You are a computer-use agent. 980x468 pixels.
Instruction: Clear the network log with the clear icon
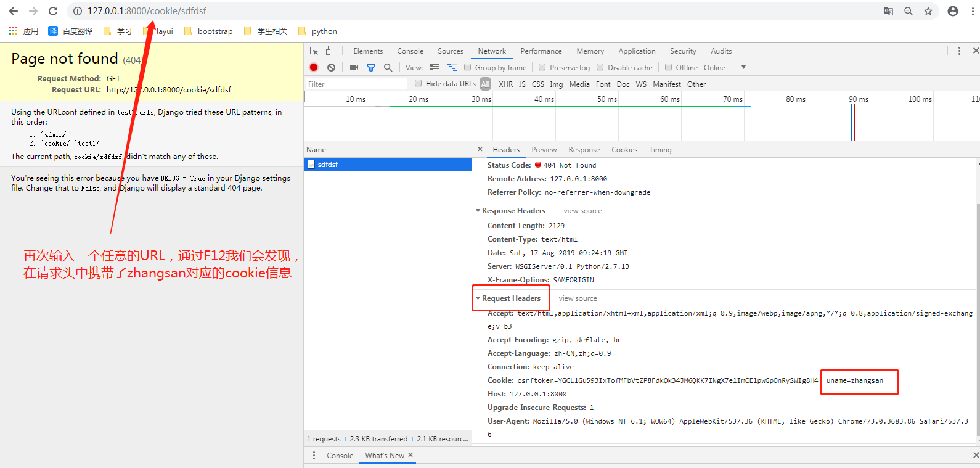coord(331,67)
